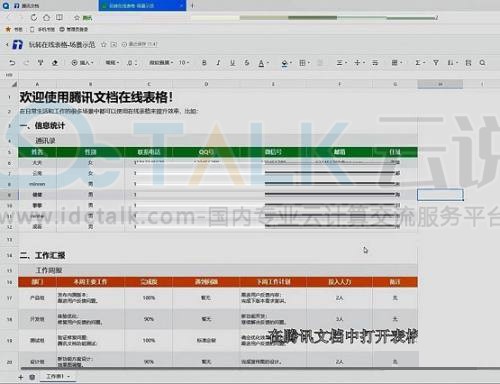The width and height of the screenshot is (500, 384).
Task: Click the text wrap icon
Action: (x=375, y=63)
